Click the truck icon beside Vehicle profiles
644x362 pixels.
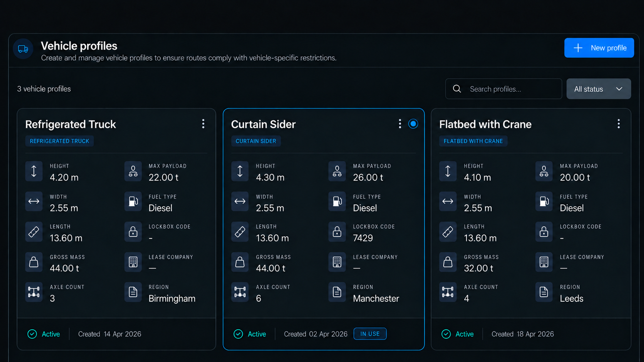coord(23,49)
